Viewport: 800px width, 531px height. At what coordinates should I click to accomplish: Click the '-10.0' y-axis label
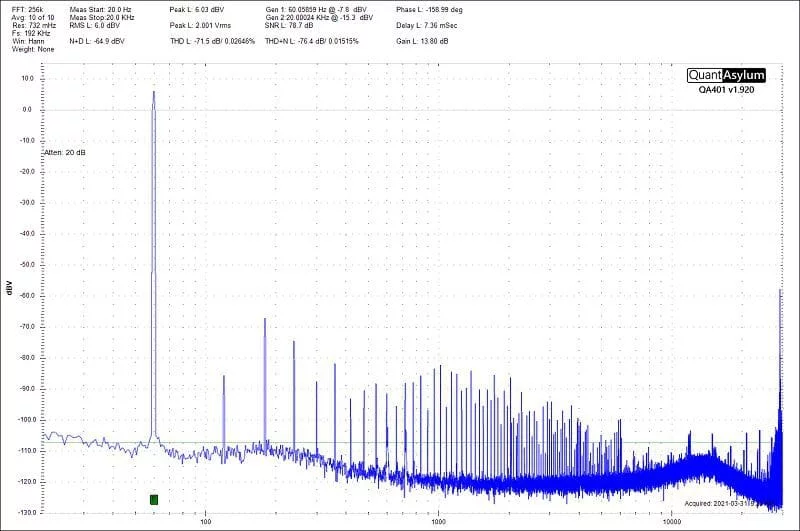click(x=26, y=141)
